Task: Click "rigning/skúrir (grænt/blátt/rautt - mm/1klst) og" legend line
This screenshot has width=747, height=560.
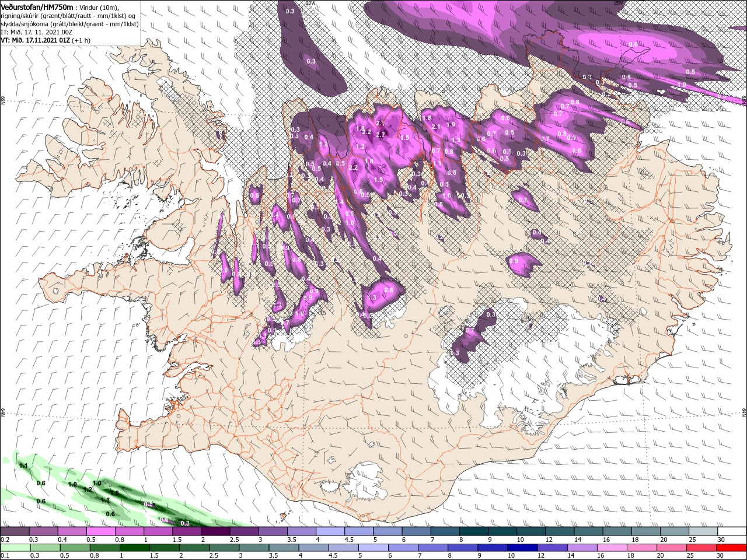Action: tap(67, 16)
